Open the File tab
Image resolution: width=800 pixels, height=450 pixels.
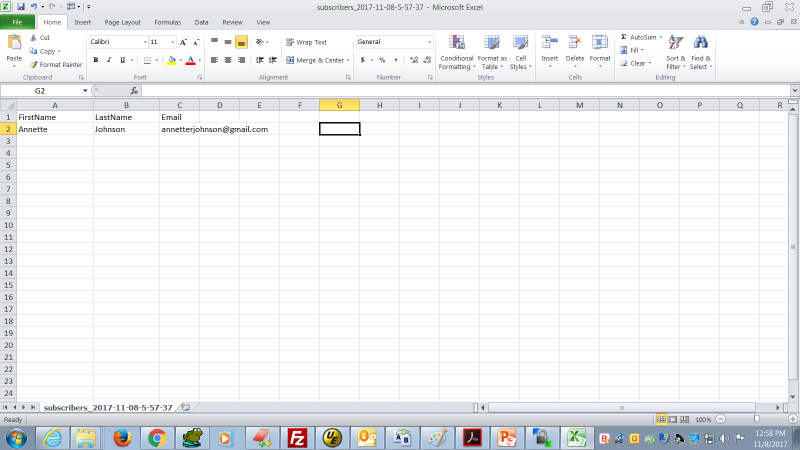tap(17, 22)
